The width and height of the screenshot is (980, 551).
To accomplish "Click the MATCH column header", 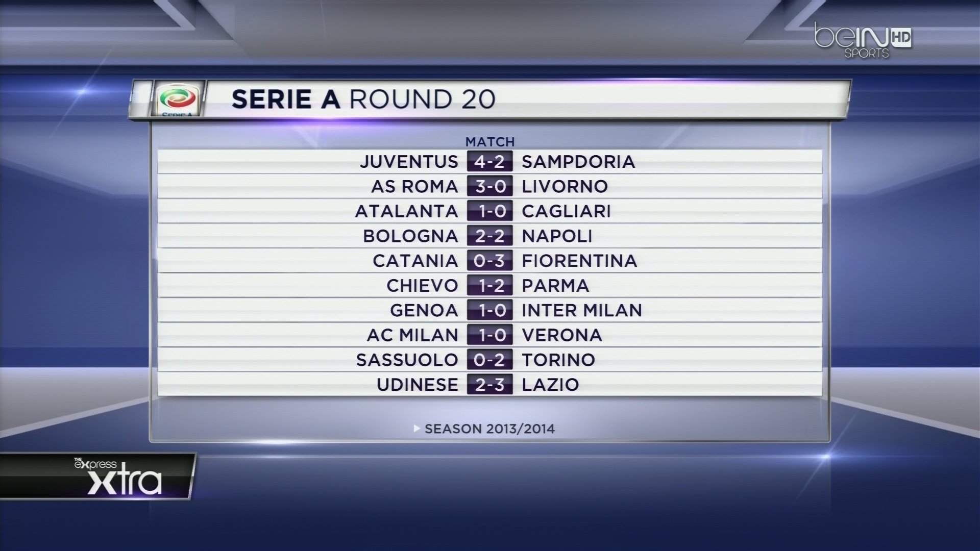I will pyautogui.click(x=490, y=141).
